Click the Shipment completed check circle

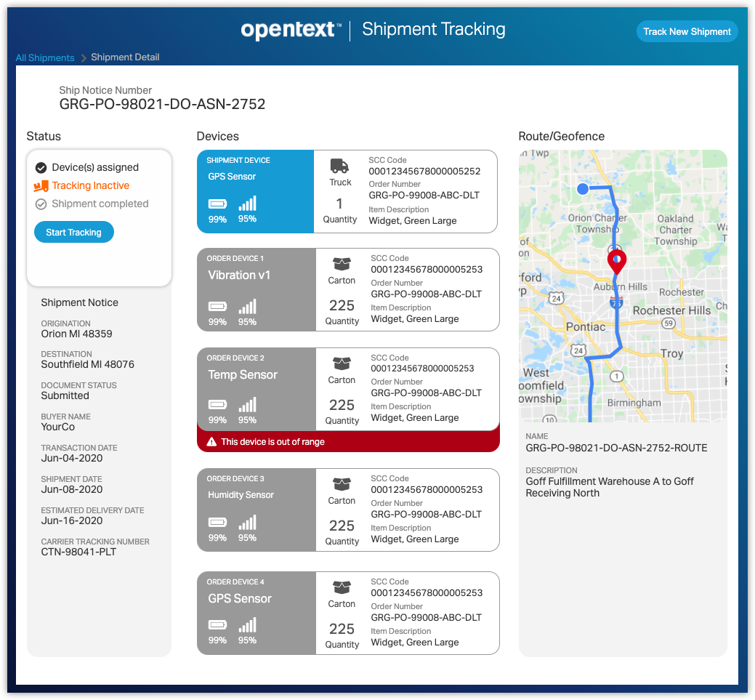tap(41, 204)
